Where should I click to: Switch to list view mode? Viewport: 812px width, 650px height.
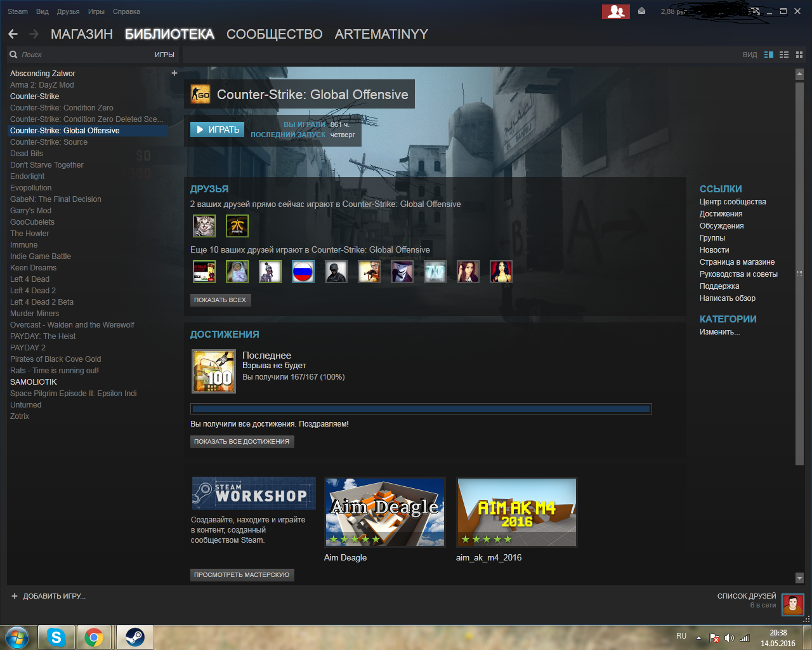coord(784,55)
